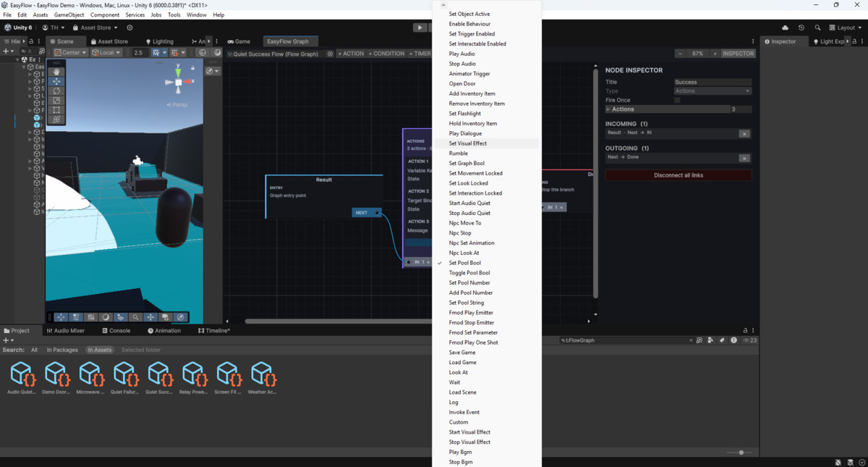The width and height of the screenshot is (868, 467).
Task: Select the Weather Ac flow graph asset
Action: (x=262, y=378)
